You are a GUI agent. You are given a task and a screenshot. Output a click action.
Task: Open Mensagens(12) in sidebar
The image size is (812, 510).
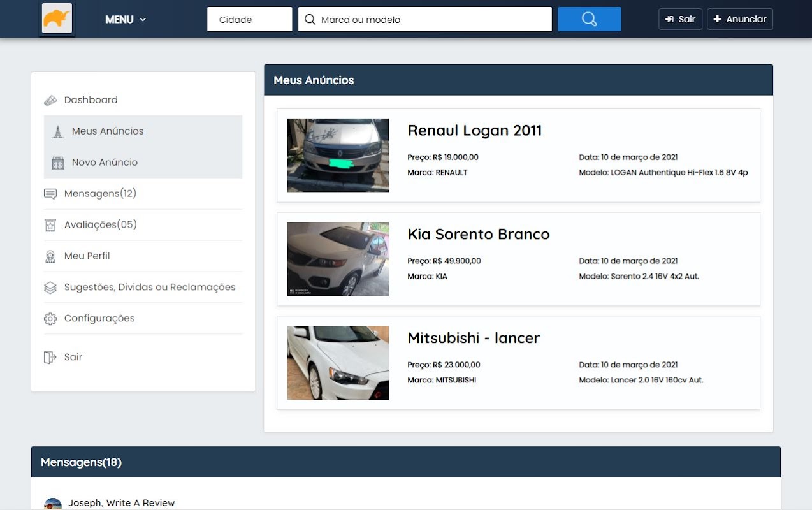click(x=100, y=194)
